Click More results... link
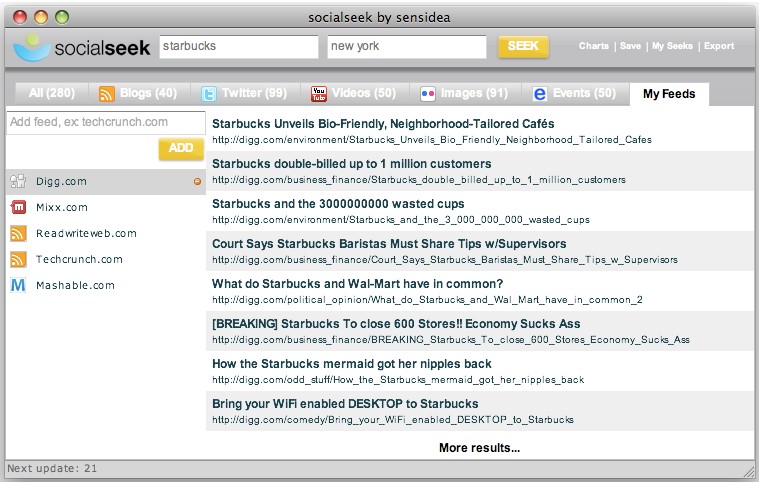This screenshot has width=759, height=483. pyautogui.click(x=479, y=448)
